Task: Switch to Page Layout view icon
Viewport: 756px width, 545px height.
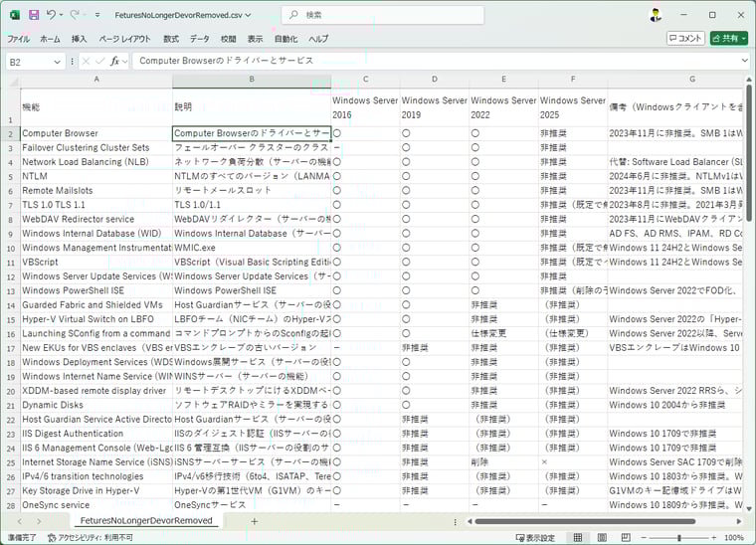Action: [x=600, y=537]
